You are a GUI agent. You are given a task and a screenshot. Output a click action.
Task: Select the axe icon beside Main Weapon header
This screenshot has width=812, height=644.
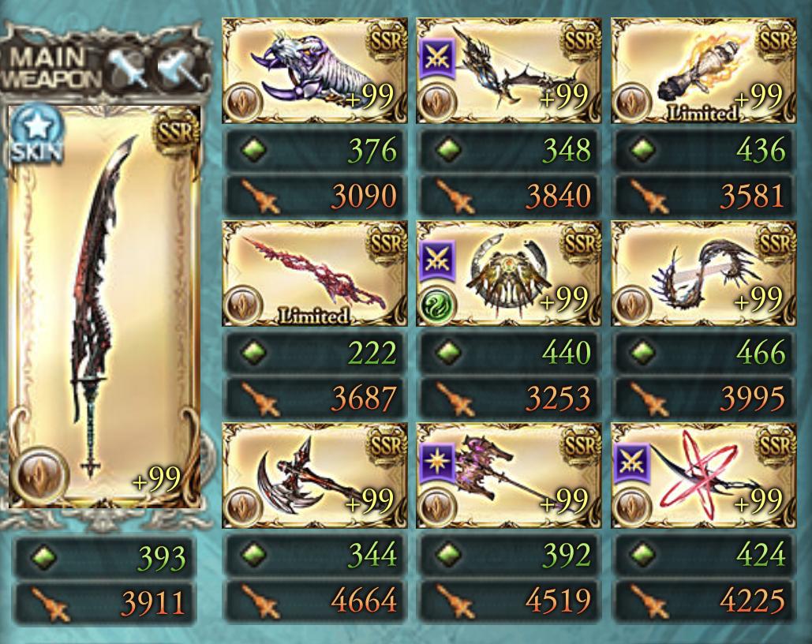tap(180, 70)
